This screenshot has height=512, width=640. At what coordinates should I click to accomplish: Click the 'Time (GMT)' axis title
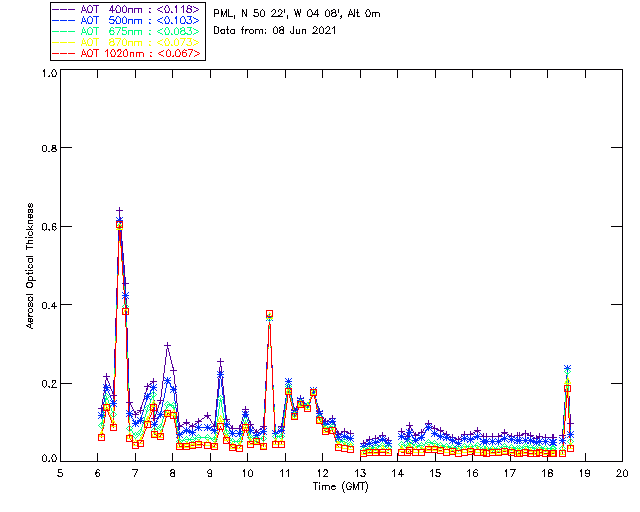(340, 486)
